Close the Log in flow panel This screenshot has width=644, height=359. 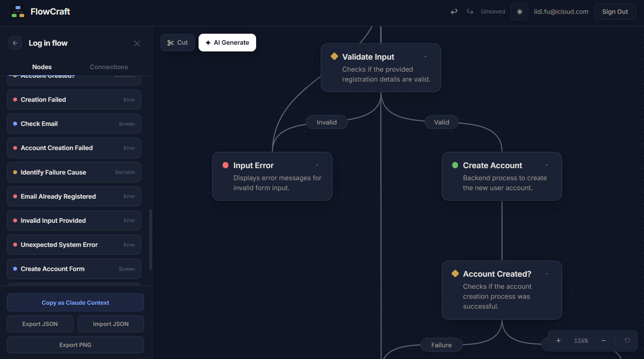point(137,43)
